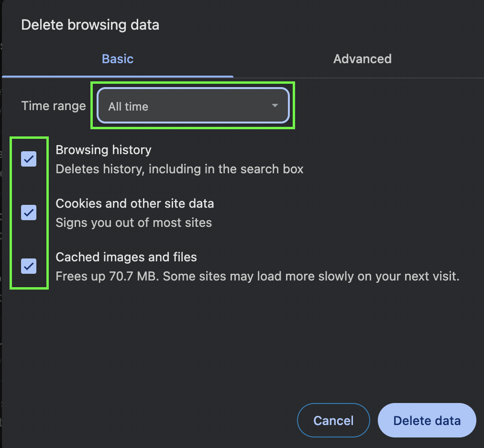Click the 'Browsing history' label text

[103, 150]
